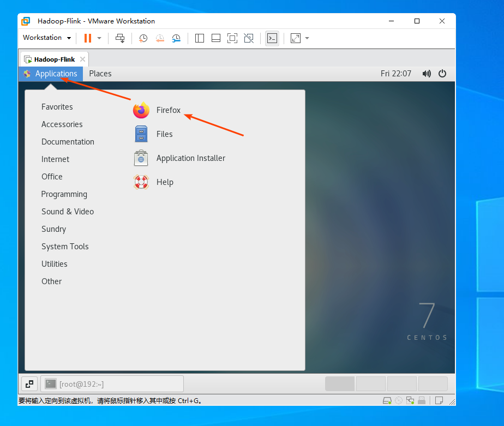Click the pause virtual machine icon
Image resolution: width=504 pixels, height=426 pixels.
pyautogui.click(x=87, y=38)
